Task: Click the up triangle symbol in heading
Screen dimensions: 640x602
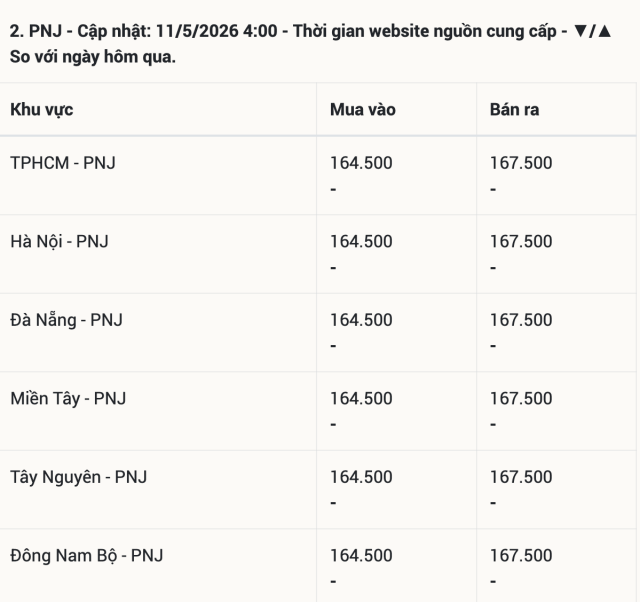Action: tap(604, 31)
